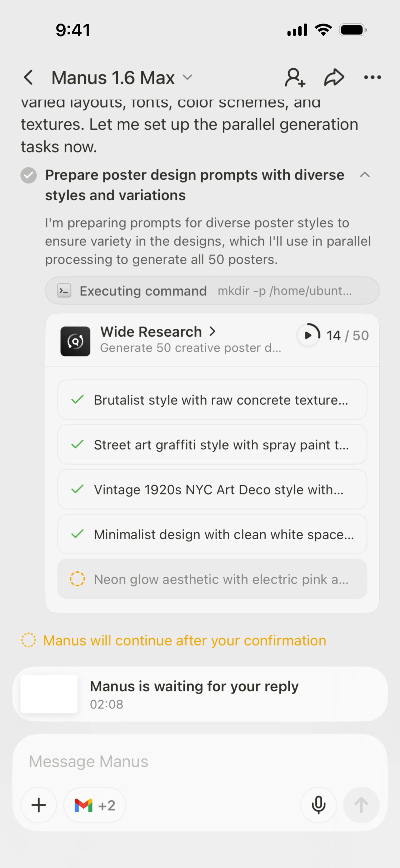This screenshot has width=400, height=868.
Task: Open the add collaborator icon
Action: point(295,78)
